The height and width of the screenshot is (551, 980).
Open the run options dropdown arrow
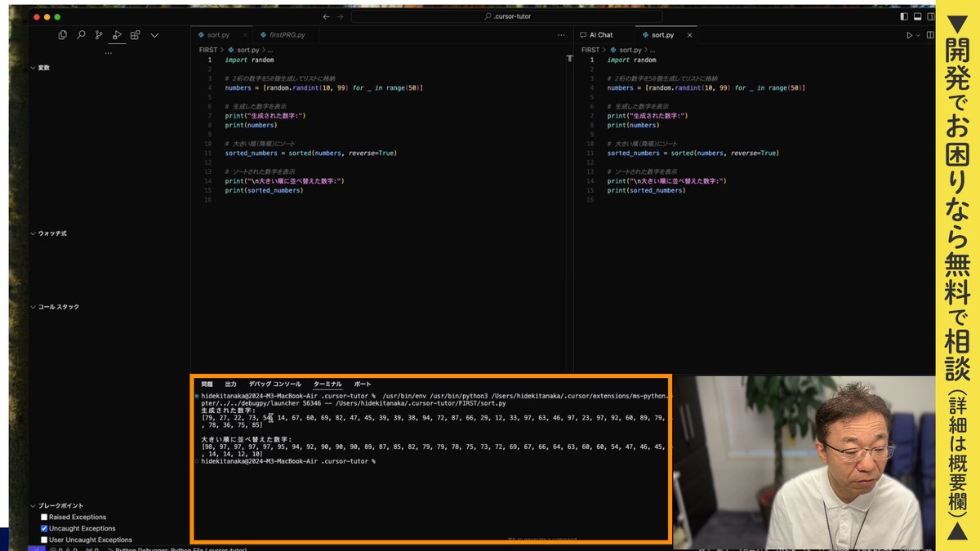(x=919, y=35)
